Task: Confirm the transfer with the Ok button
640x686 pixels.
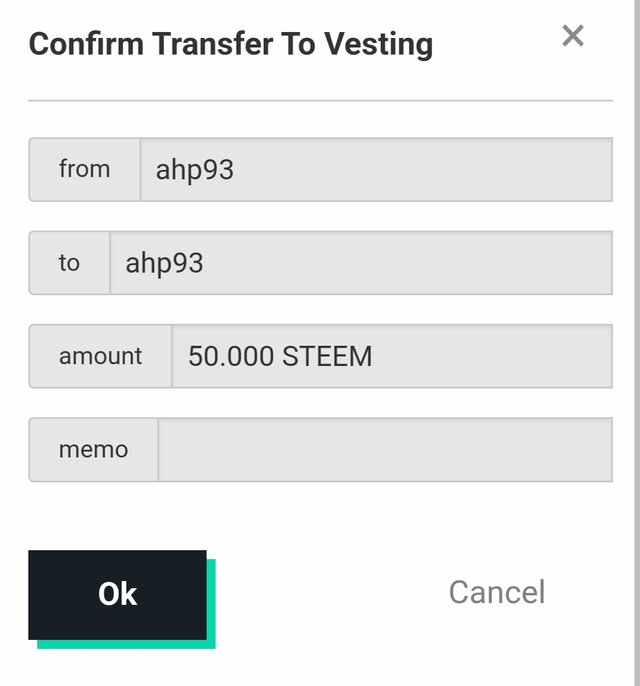Action: click(x=117, y=595)
